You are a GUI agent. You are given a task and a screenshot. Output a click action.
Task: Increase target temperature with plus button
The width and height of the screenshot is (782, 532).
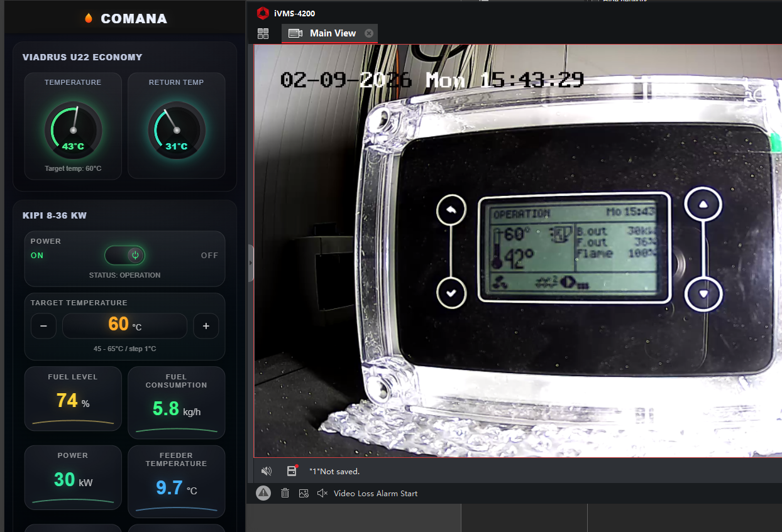click(206, 326)
